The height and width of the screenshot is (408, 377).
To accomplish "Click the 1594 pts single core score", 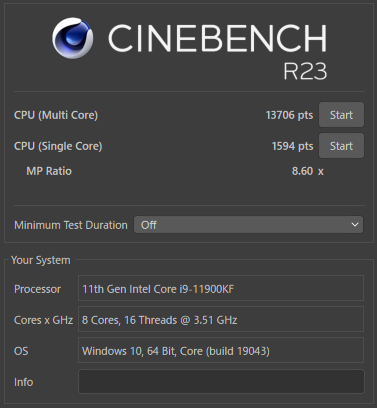I will [292, 146].
